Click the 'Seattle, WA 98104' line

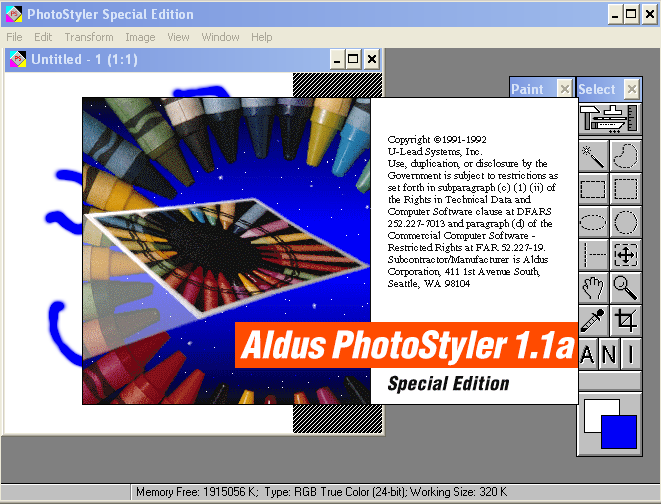[x=429, y=284]
